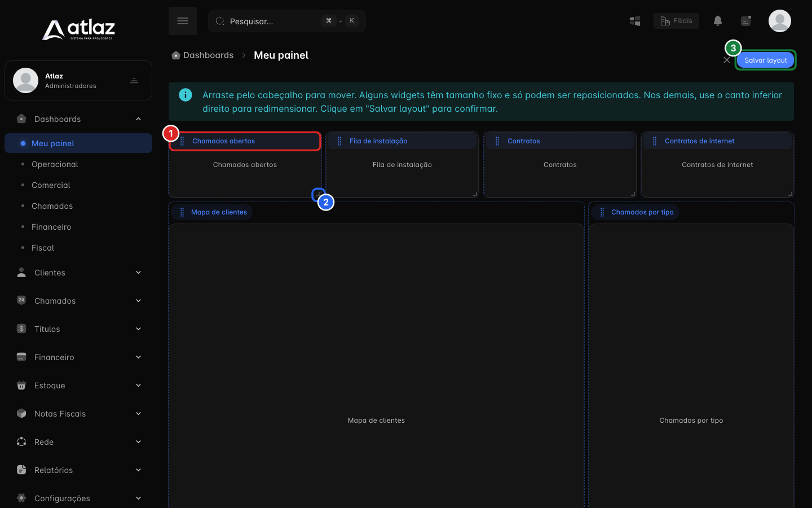Click the Fila de instalação resize corner

(x=475, y=194)
